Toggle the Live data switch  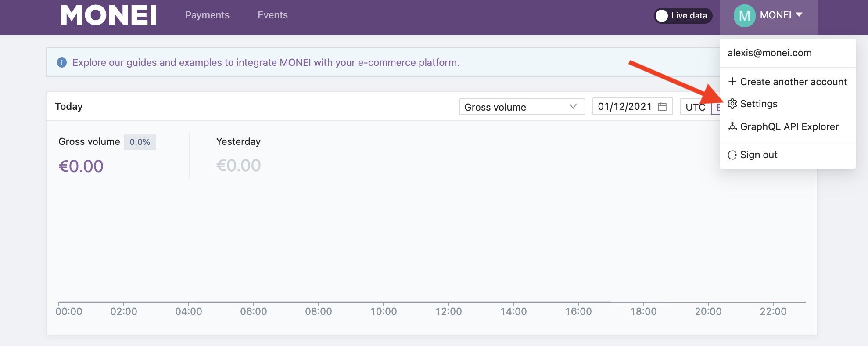(x=683, y=16)
